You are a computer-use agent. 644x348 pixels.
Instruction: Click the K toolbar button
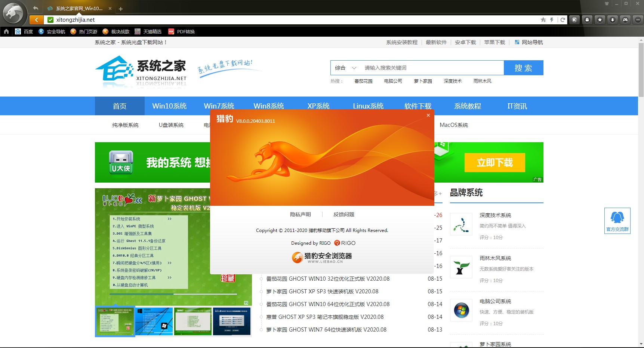574,20
